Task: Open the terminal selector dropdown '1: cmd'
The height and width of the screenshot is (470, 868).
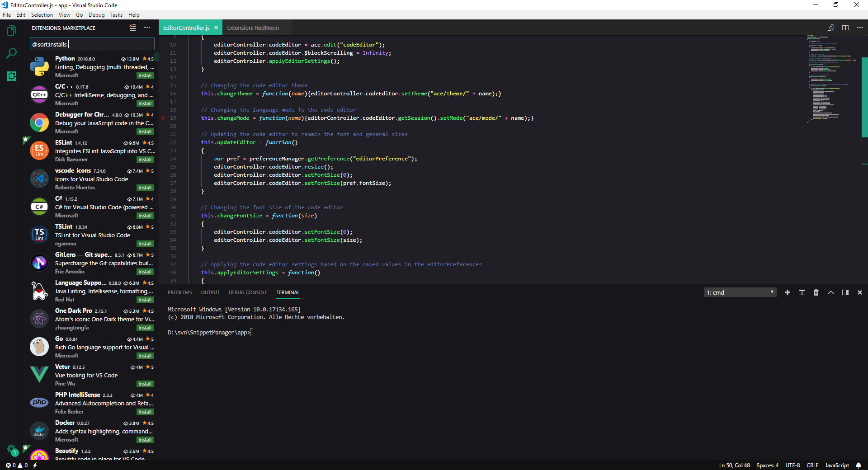Action: click(740, 292)
